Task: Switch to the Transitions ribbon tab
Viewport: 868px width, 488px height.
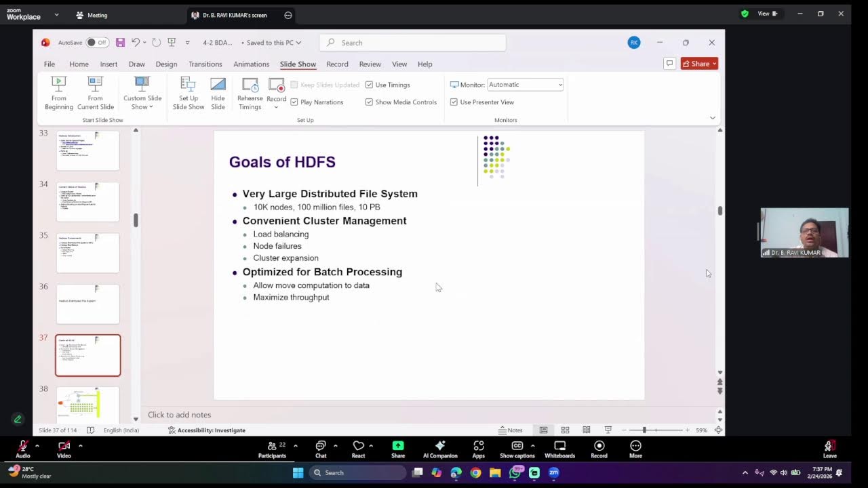Action: [205, 64]
